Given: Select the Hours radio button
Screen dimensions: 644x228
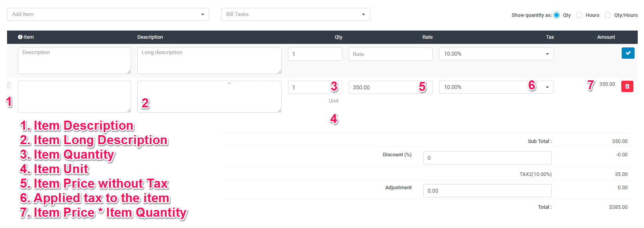Looking at the screenshot, I should click(x=579, y=15).
